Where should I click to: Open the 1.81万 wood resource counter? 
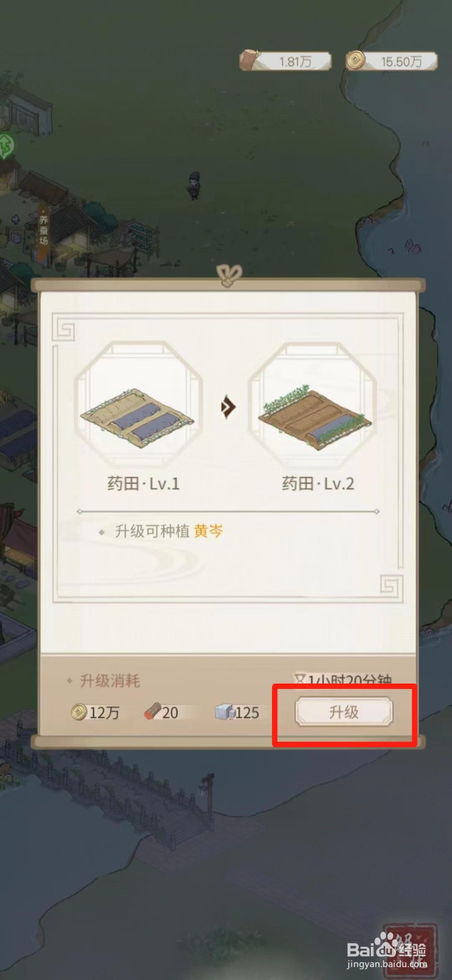(x=285, y=61)
